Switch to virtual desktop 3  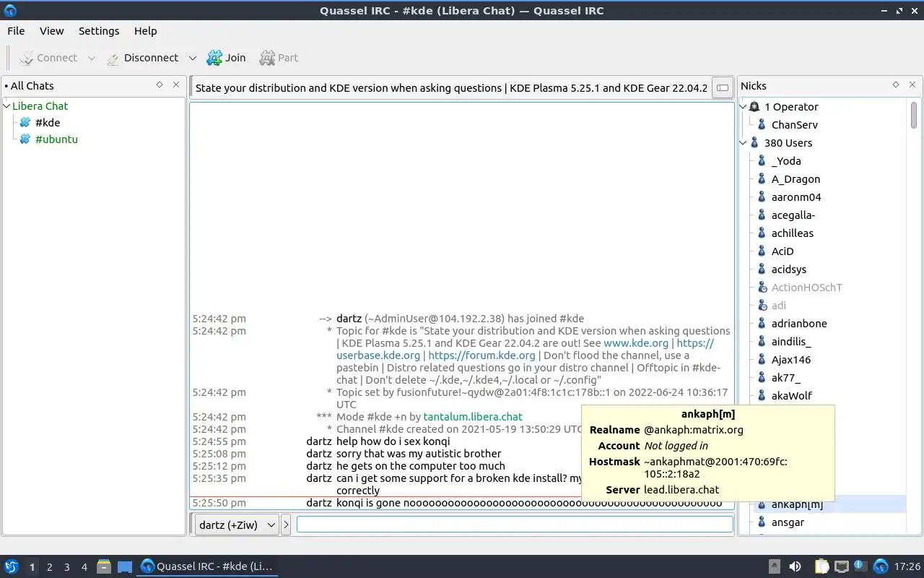66,567
